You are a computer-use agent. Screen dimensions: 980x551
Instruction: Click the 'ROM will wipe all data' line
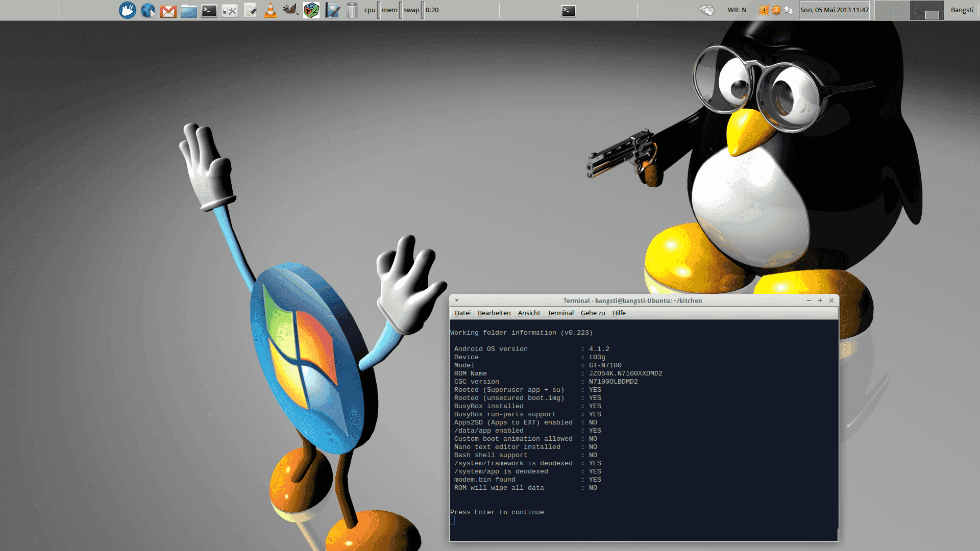tap(526, 488)
